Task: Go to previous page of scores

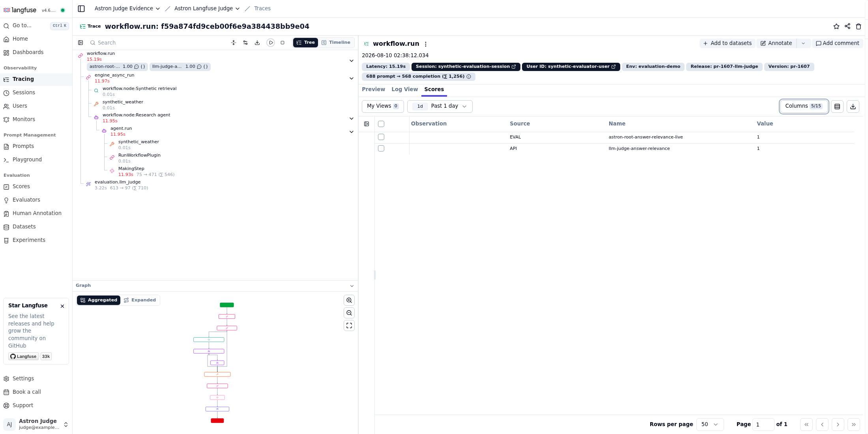Action: pos(822,425)
